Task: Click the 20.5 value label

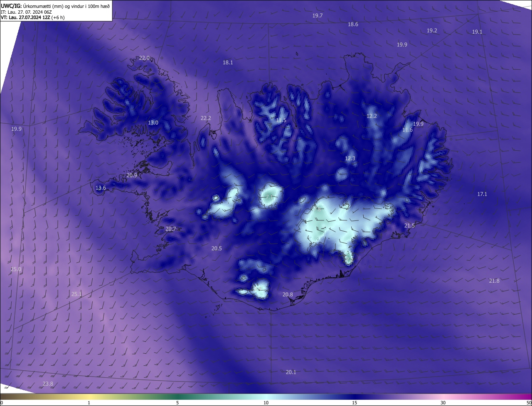Action: pyautogui.click(x=217, y=249)
